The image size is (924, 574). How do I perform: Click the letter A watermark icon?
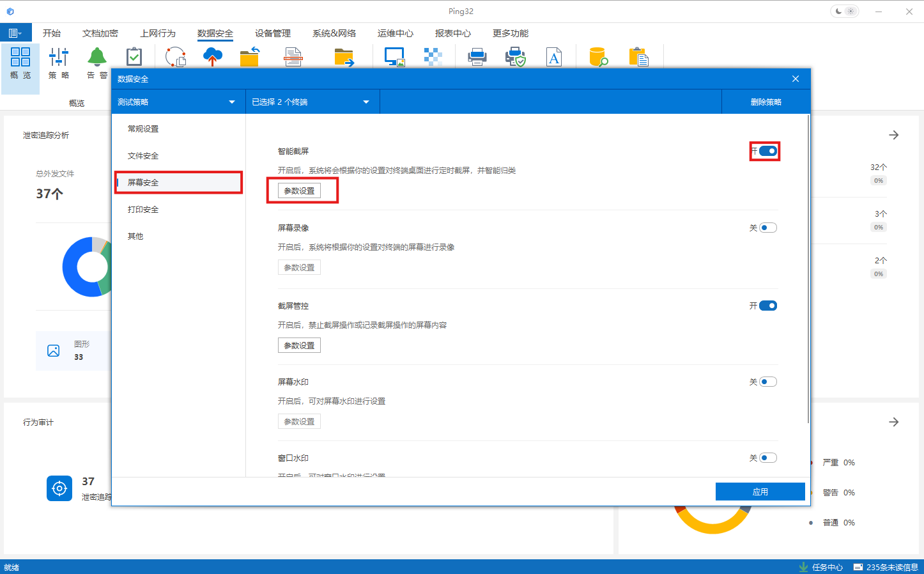[x=554, y=56]
